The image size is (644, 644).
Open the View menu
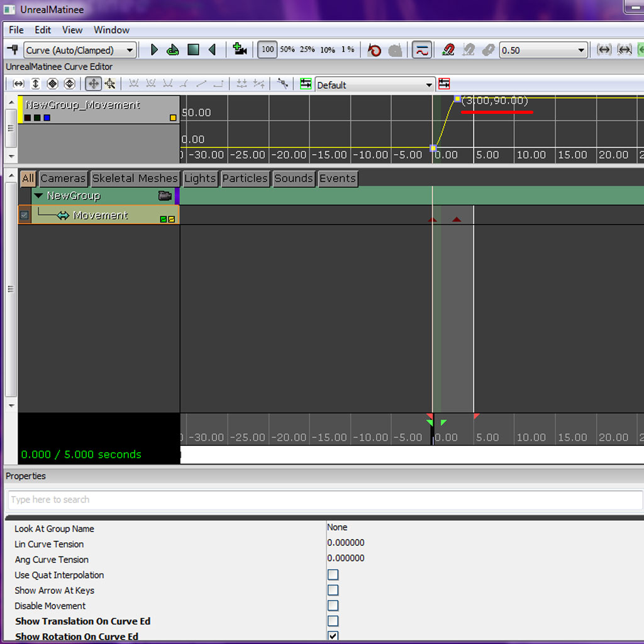tap(72, 30)
